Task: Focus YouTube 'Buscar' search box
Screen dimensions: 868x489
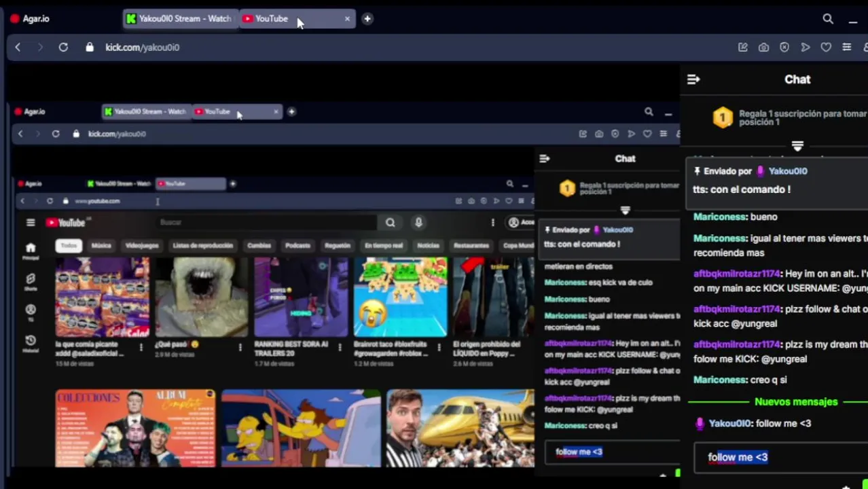Action: tap(265, 222)
